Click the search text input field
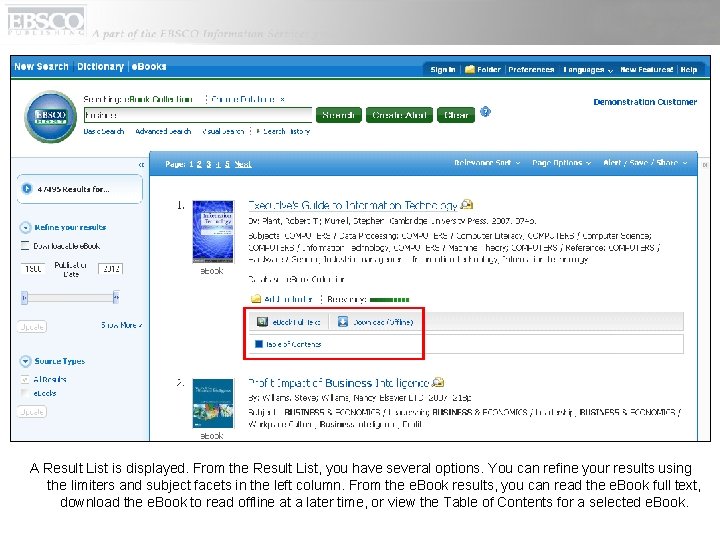 (198, 115)
